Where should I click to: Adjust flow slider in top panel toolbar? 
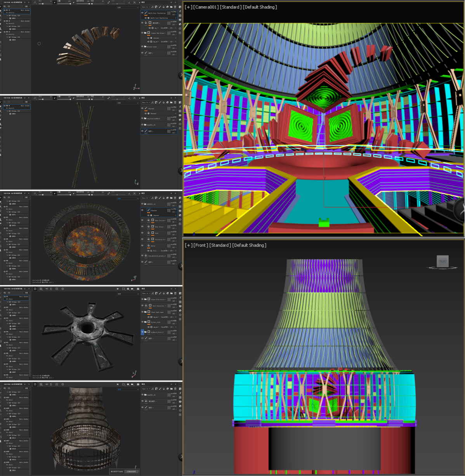(x=64, y=3)
